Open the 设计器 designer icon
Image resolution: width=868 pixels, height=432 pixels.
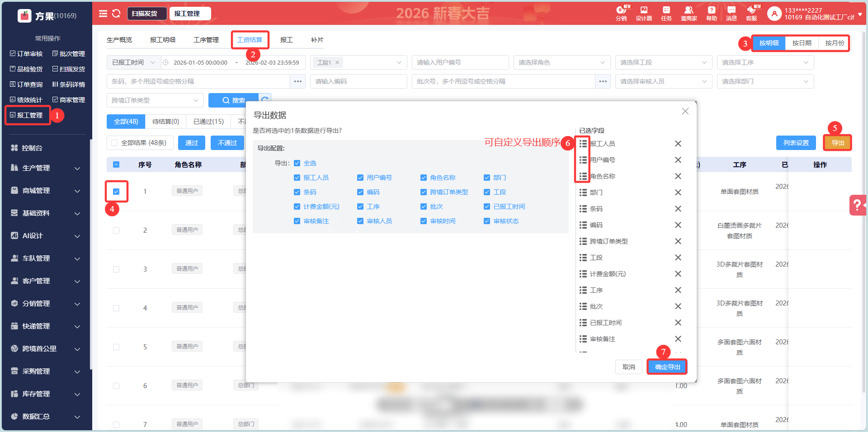pos(644,13)
